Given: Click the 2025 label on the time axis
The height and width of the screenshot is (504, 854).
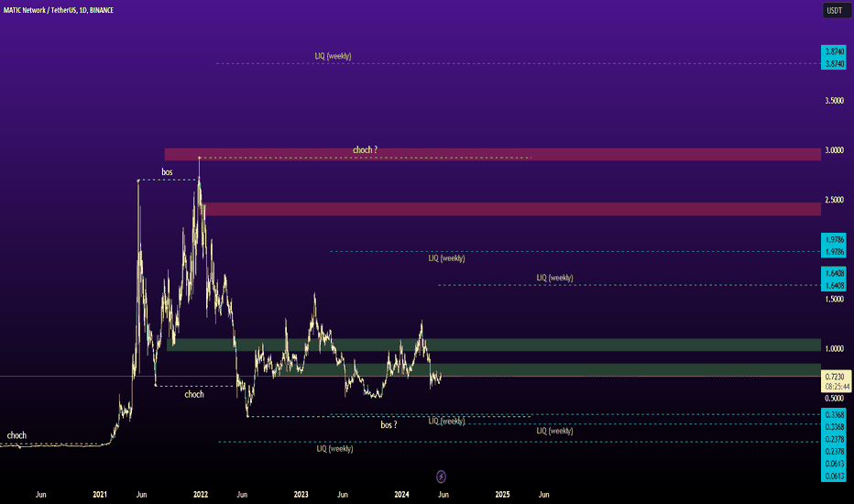Looking at the screenshot, I should coord(502,495).
